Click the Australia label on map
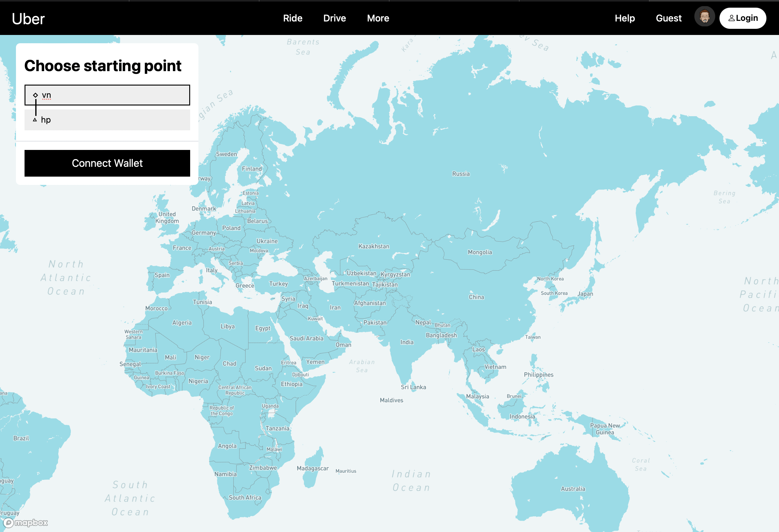 click(x=573, y=489)
